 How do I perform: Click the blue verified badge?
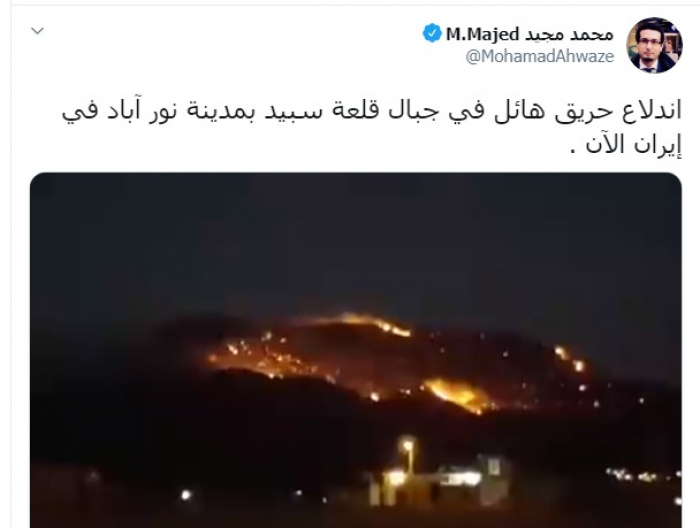coord(432,33)
